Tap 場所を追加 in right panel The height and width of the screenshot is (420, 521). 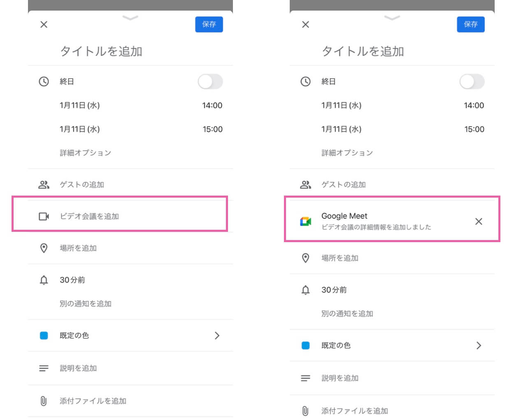(x=340, y=258)
